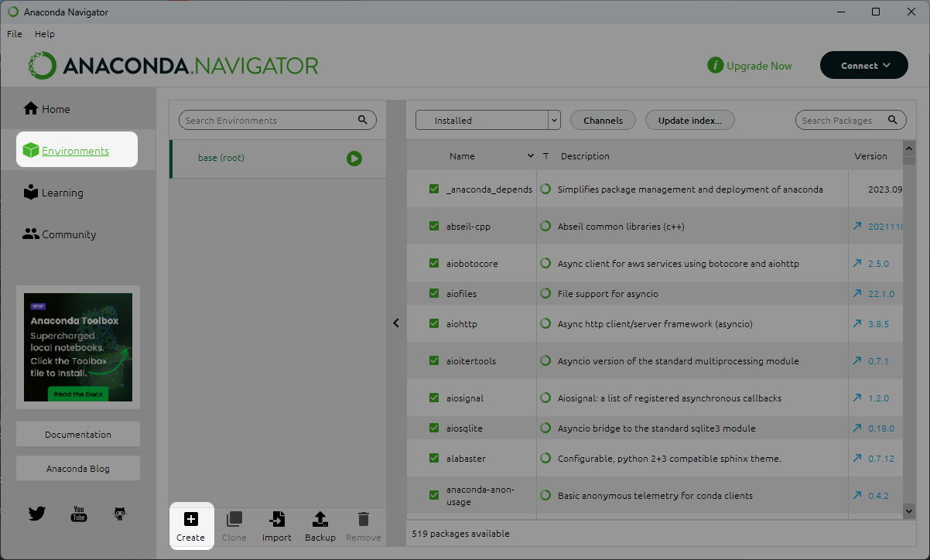Click the update arrow next to version 22.1.0
This screenshot has width=930, height=560.
pyautogui.click(x=857, y=294)
